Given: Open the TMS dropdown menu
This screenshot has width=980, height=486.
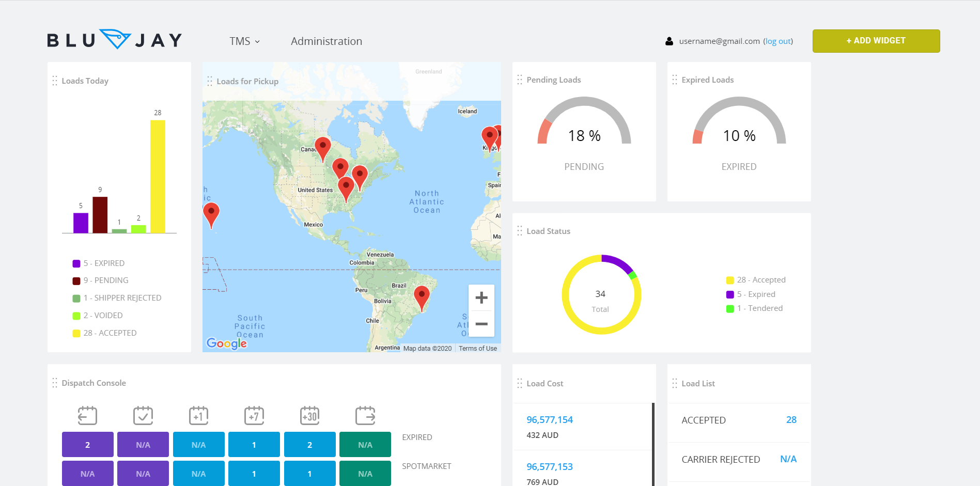Looking at the screenshot, I should 245,41.
